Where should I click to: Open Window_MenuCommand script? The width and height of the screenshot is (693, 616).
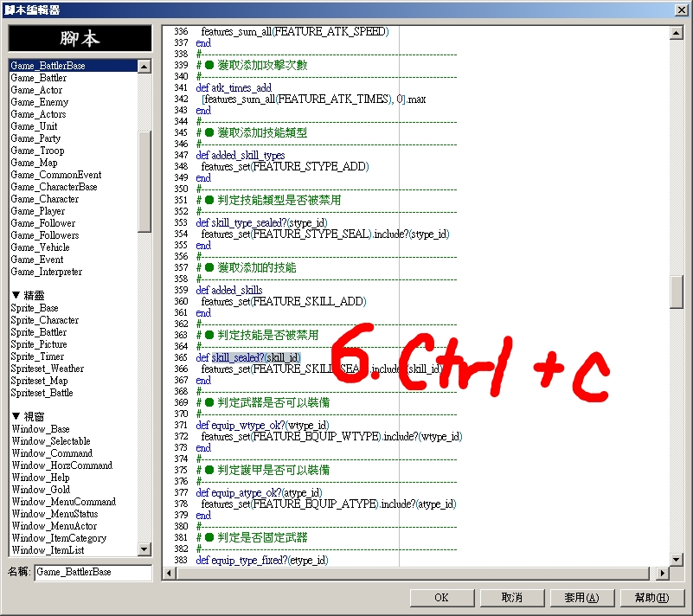click(x=64, y=502)
